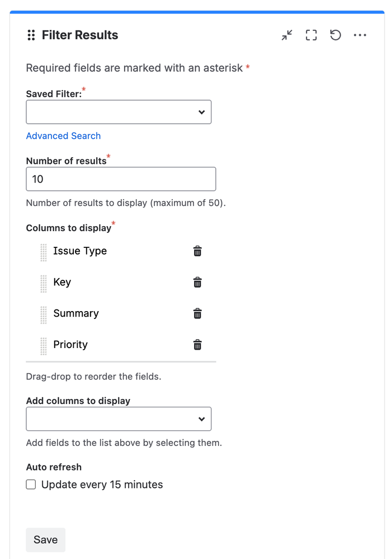Enable Update every 15 minutes checkbox
This screenshot has height=559, width=392.
[x=31, y=485]
